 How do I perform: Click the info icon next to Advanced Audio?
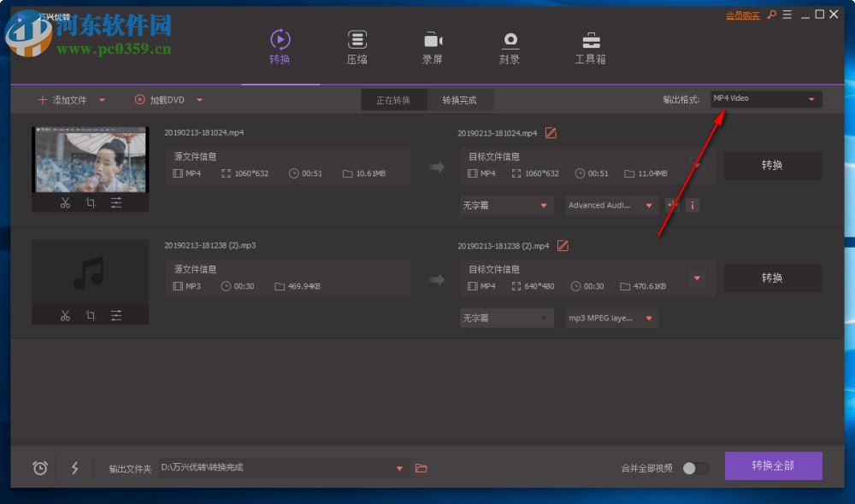click(692, 205)
